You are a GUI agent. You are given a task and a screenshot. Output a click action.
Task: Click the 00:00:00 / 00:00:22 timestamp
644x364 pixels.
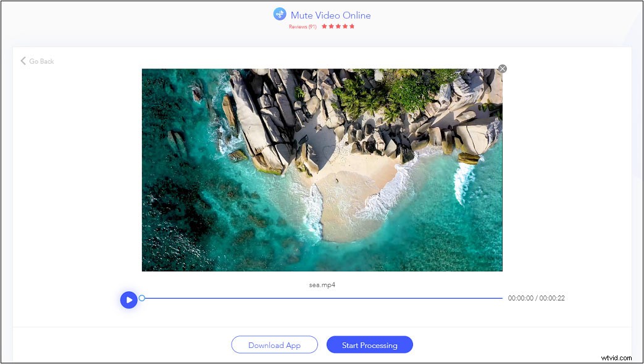[538, 298]
